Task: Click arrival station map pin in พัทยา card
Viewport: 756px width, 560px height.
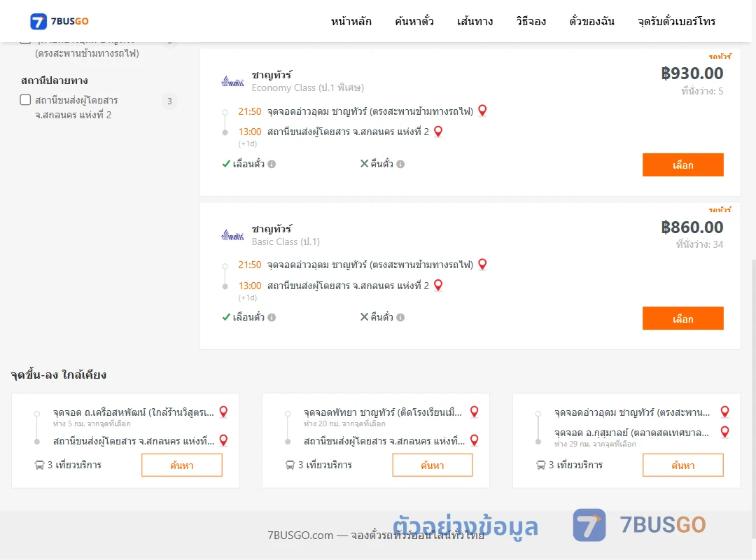Action: (475, 440)
